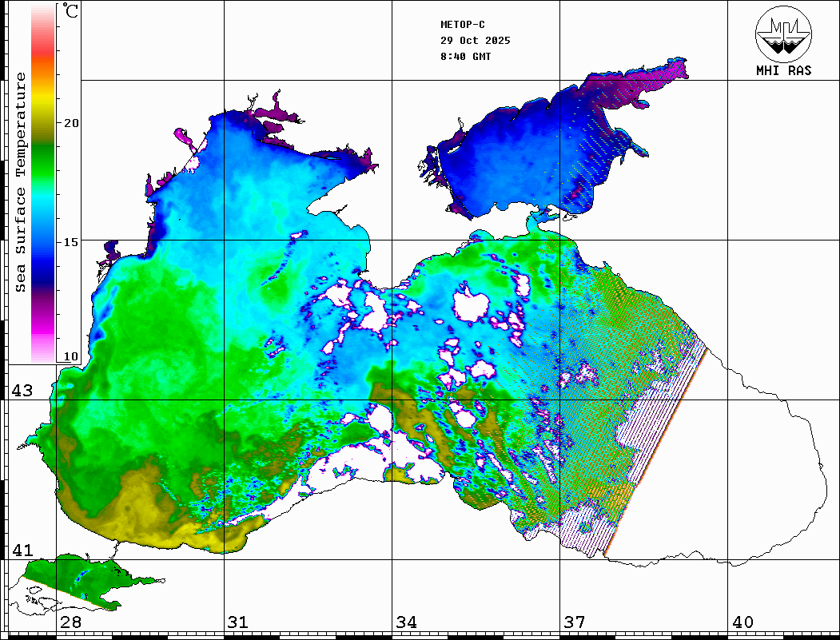
Task: Click the longitude 34 axis label
Action: [406, 622]
